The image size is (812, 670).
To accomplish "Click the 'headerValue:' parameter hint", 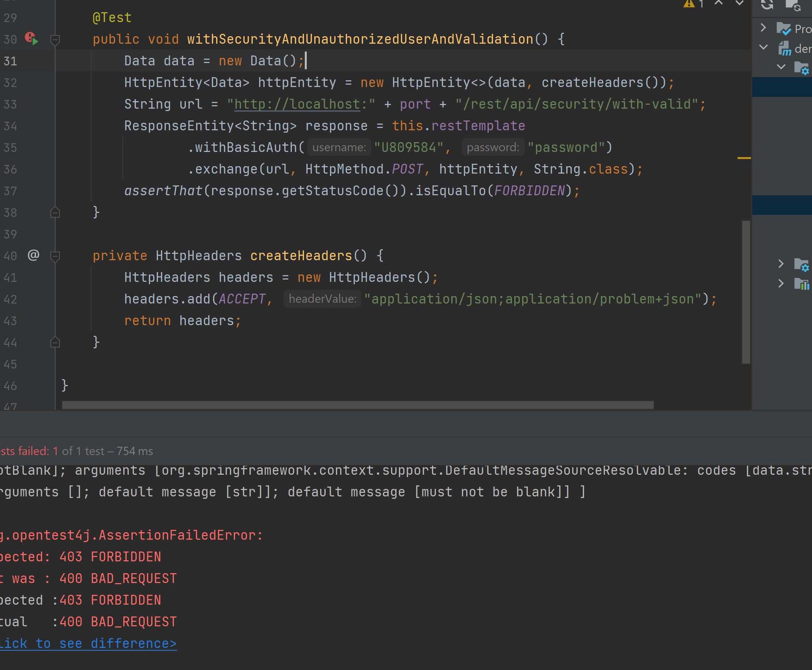I will [323, 299].
